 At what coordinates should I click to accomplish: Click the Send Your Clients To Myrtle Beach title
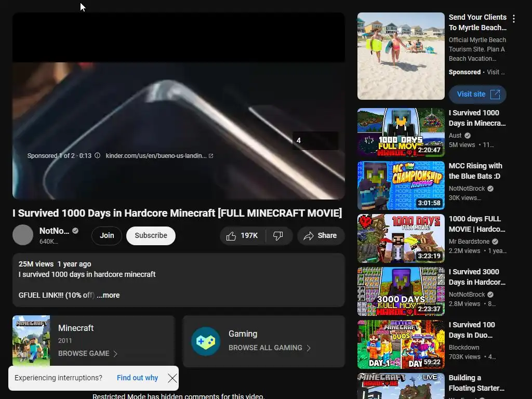click(x=477, y=22)
